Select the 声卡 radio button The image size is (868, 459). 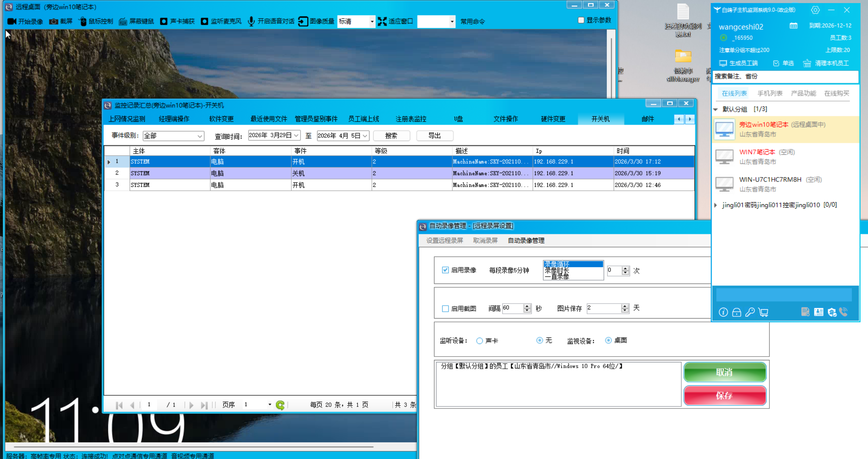479,341
